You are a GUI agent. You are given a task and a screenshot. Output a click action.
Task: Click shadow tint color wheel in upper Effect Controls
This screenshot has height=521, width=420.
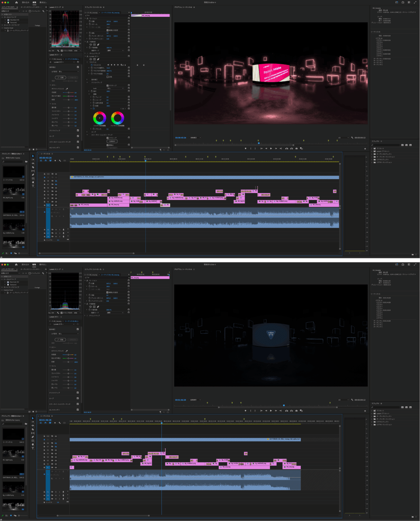click(x=99, y=118)
